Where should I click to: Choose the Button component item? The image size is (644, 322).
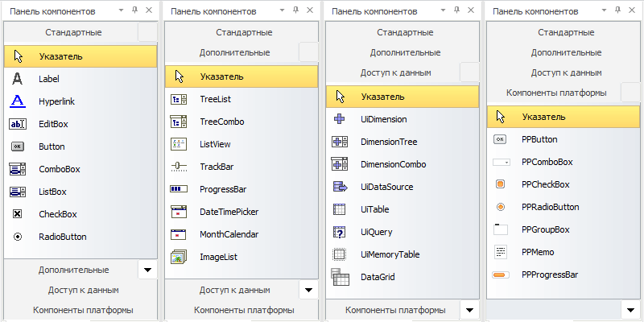point(51,147)
